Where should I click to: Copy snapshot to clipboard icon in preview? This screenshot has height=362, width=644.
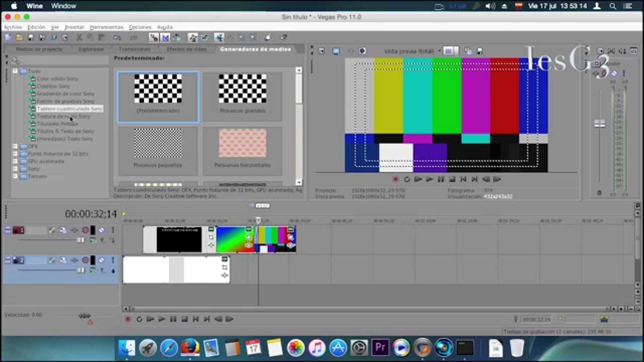[468, 51]
